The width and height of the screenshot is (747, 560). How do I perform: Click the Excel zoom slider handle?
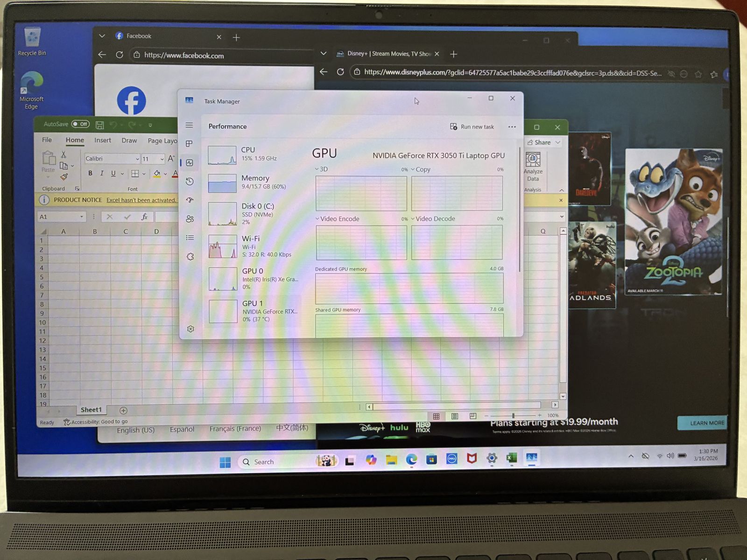coord(513,415)
